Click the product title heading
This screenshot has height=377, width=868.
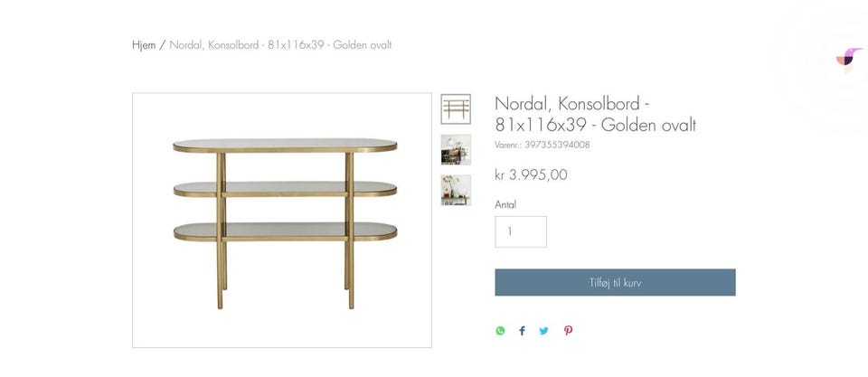[595, 114]
